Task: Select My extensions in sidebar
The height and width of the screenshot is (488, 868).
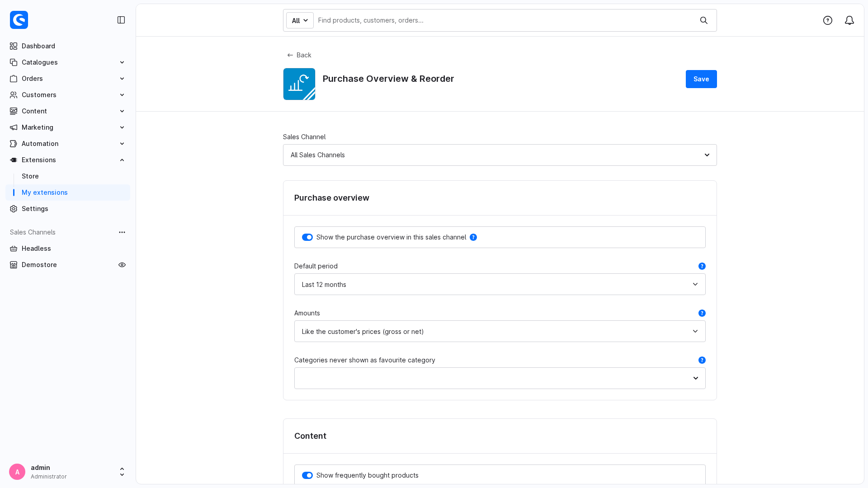Action: pyautogui.click(x=68, y=192)
